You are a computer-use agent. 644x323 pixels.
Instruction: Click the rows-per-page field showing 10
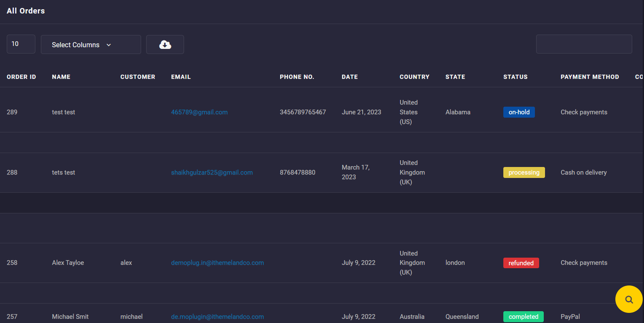21,44
